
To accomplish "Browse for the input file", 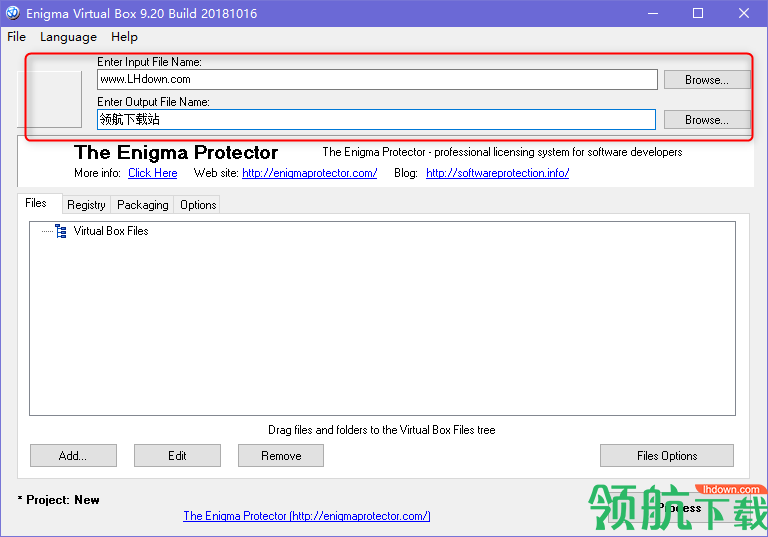I will click(x=706, y=80).
